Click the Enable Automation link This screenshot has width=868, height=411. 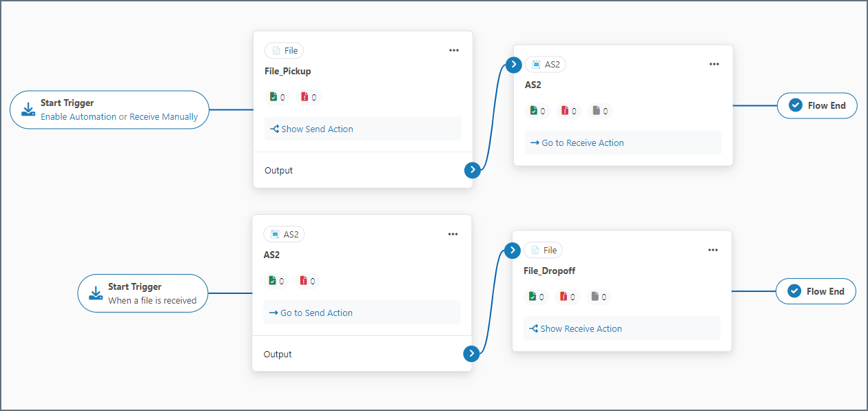click(x=79, y=117)
